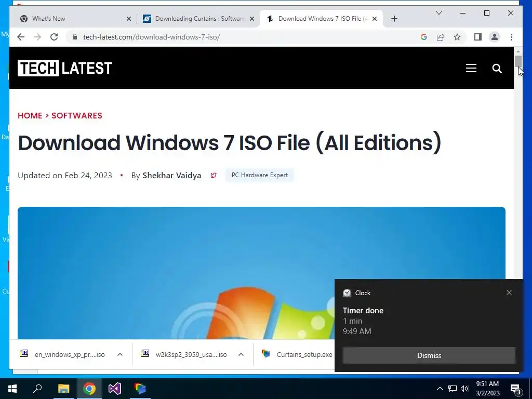Close the What's New tab
The image size is (532, 399).
coord(129,19)
